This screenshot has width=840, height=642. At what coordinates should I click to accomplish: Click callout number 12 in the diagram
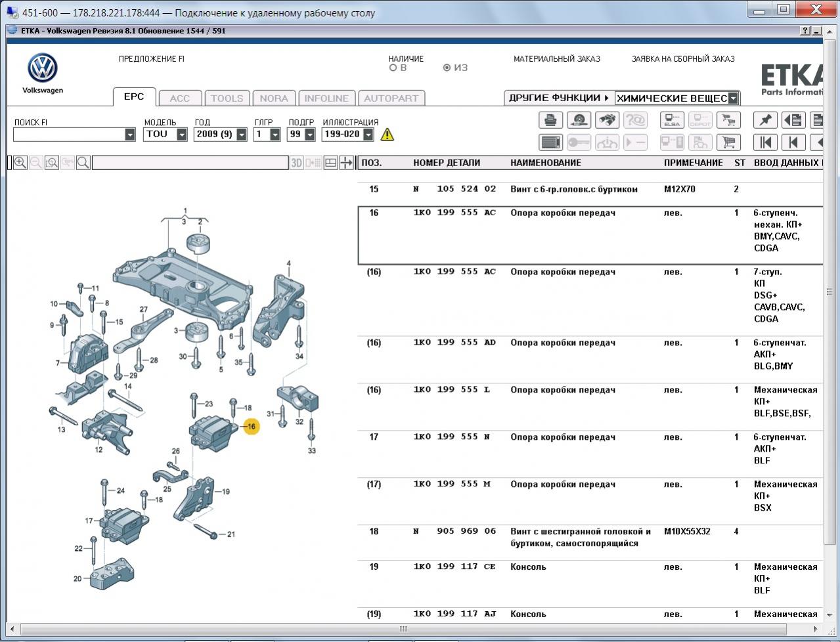coord(99,450)
